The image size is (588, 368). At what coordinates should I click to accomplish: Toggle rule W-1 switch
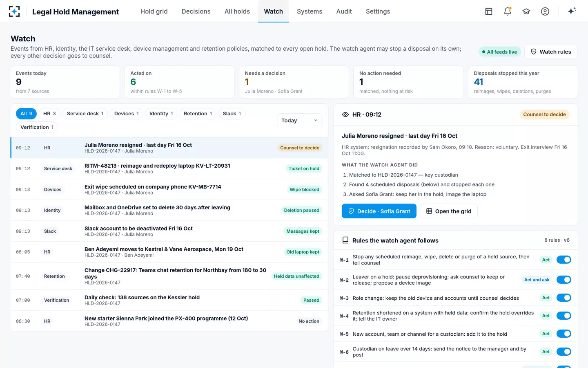pyautogui.click(x=564, y=260)
